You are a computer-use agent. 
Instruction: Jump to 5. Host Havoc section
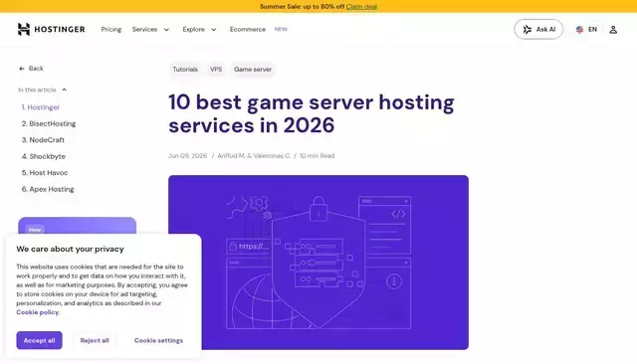(x=45, y=172)
